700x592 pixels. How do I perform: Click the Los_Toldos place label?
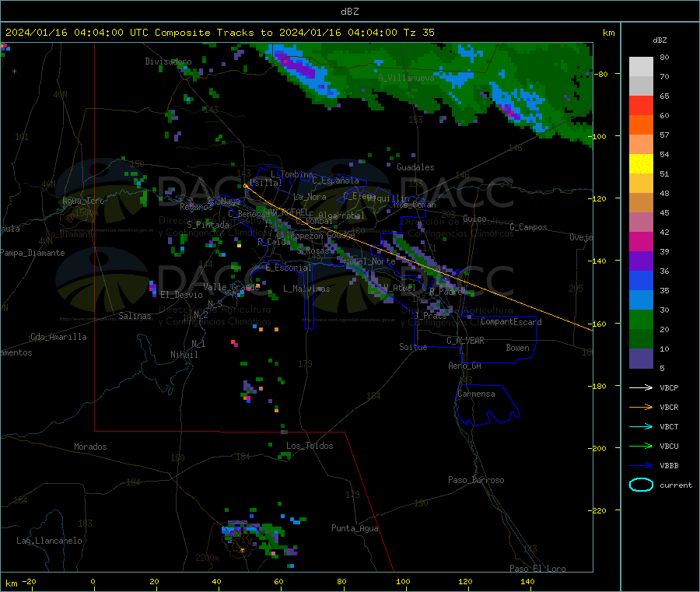point(310,446)
